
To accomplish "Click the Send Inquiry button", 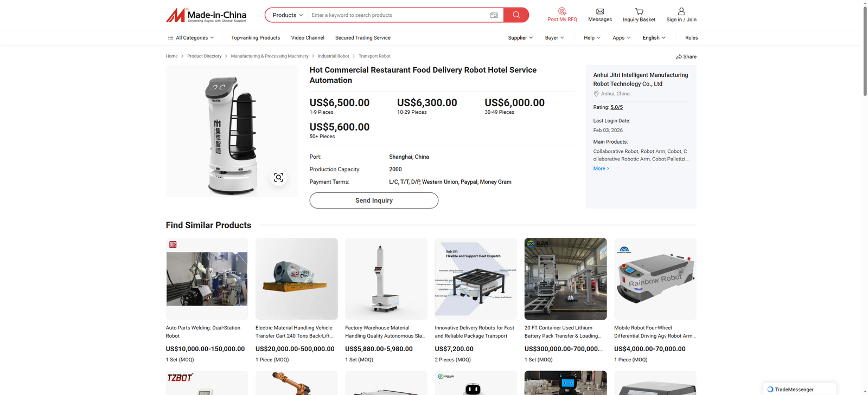I will click(x=374, y=200).
